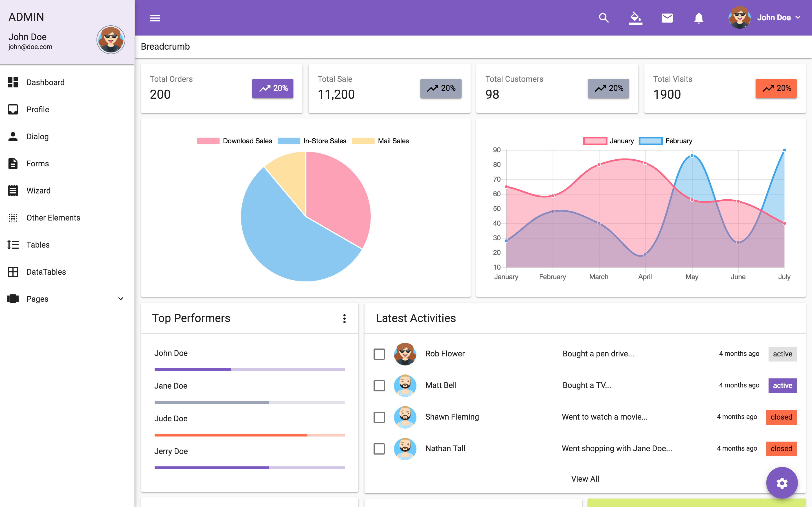Open the Wizard menu item

[x=67, y=190]
